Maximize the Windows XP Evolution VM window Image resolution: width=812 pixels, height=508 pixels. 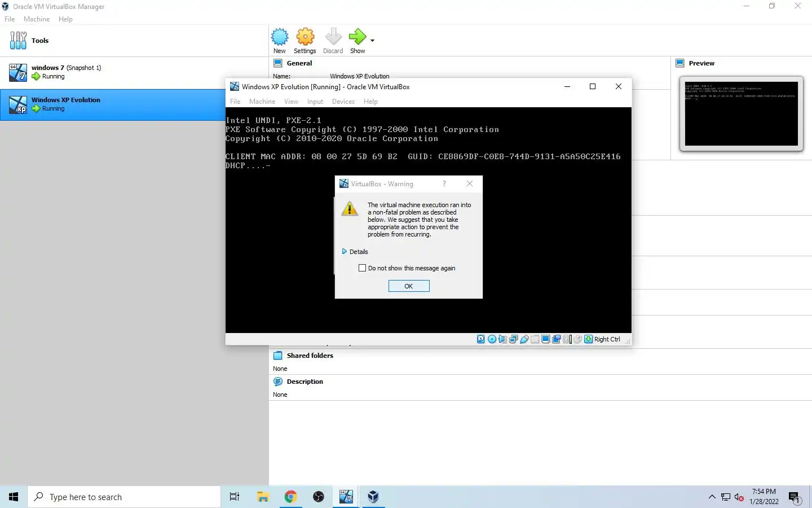pos(593,86)
